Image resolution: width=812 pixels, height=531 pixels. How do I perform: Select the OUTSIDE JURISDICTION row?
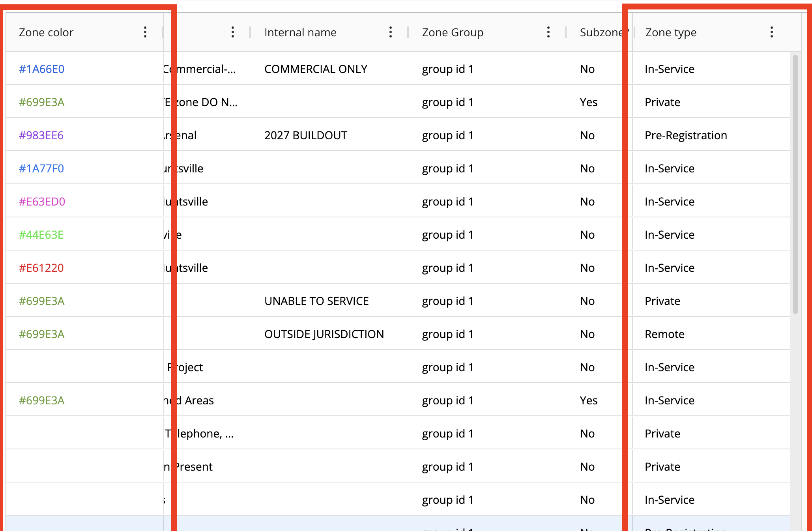tap(324, 334)
